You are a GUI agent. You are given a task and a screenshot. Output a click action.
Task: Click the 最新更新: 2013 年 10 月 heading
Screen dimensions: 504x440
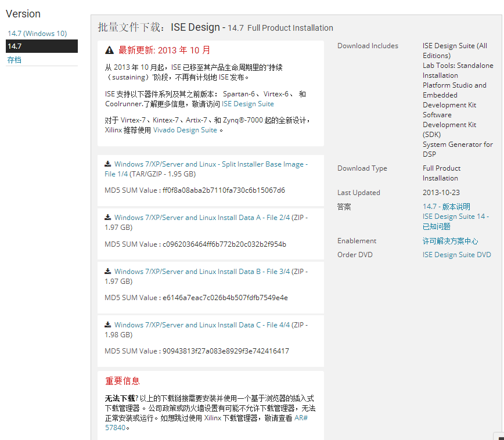164,50
